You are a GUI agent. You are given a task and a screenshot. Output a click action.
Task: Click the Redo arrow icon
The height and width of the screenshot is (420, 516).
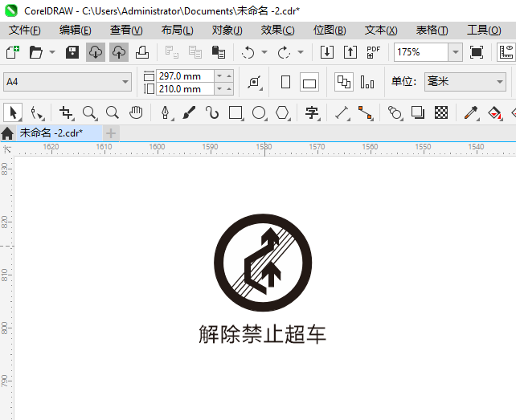tap(284, 52)
